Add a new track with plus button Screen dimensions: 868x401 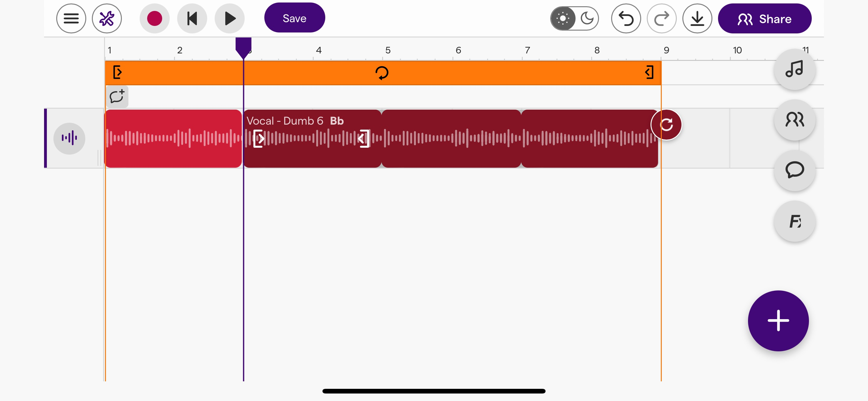(778, 320)
